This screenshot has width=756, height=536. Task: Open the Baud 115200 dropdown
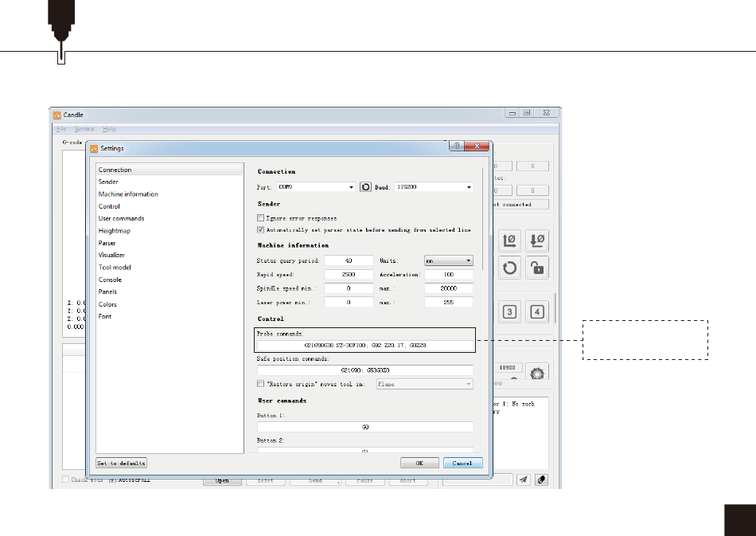434,186
